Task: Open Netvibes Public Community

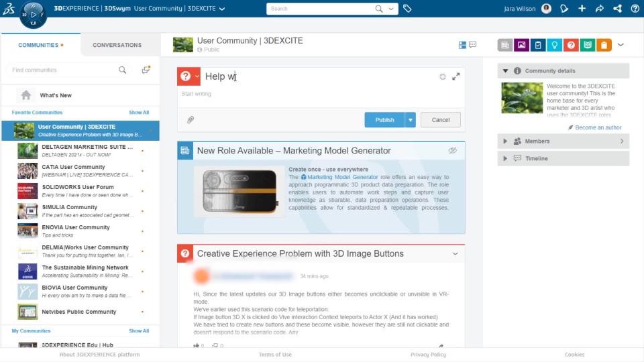Action: click(80, 312)
